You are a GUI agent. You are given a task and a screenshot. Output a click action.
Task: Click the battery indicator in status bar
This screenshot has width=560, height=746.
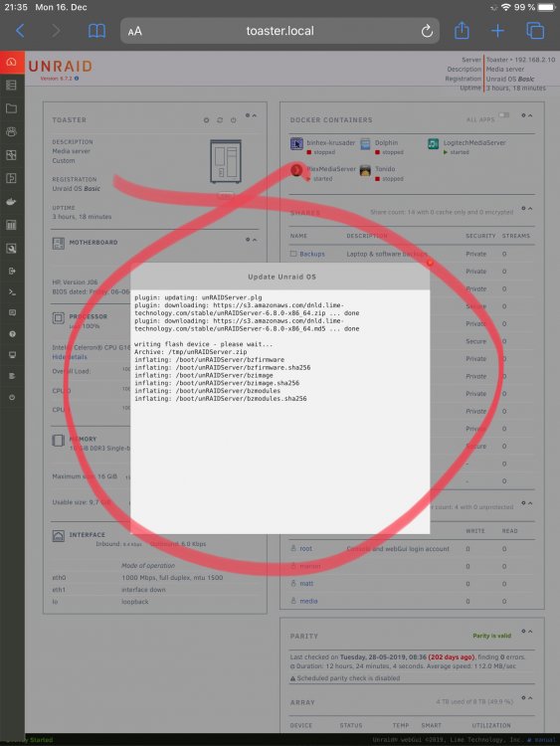[x=547, y=7]
